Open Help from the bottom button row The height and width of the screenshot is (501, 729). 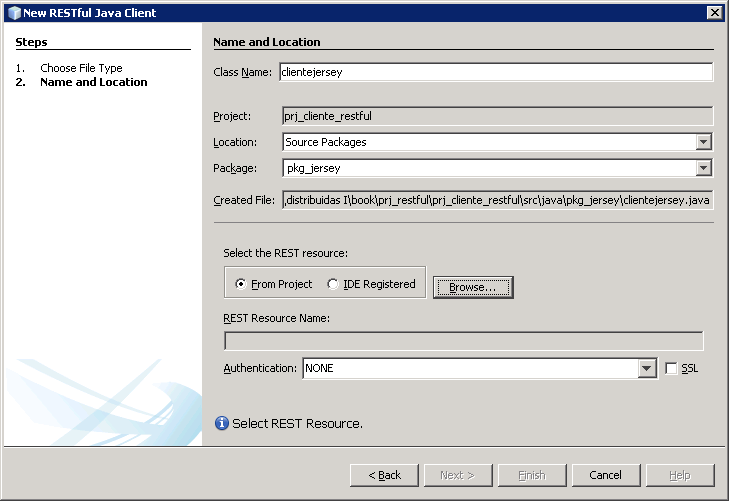tap(679, 475)
